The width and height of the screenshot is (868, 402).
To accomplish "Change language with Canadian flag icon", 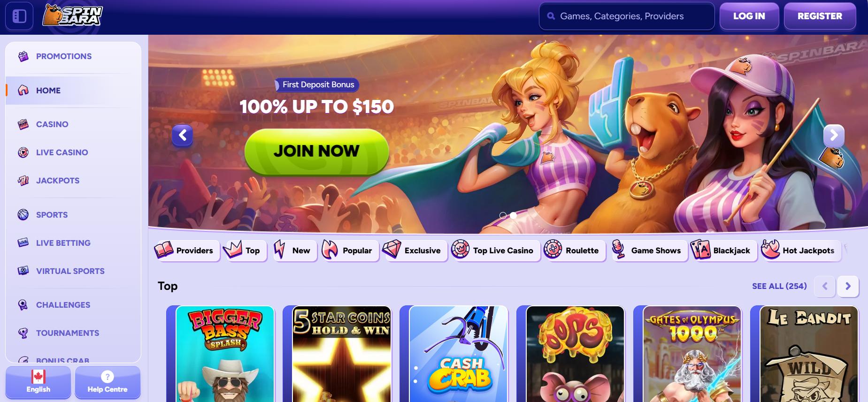I will coord(38,377).
